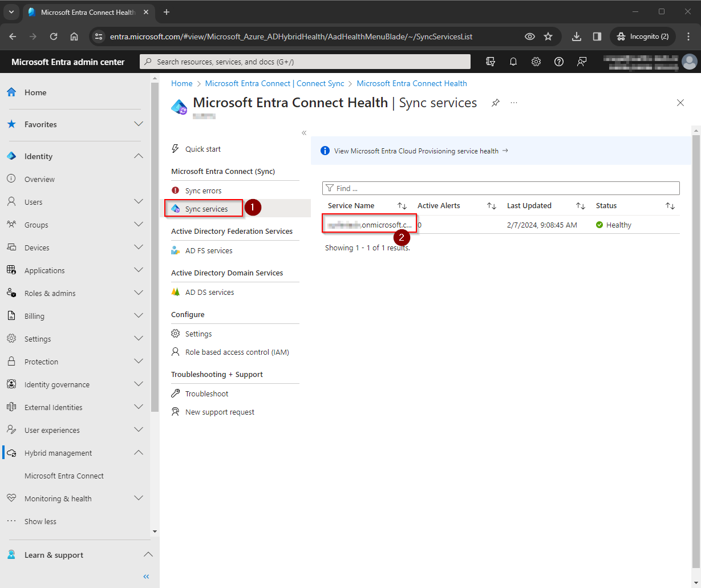Collapse Learn & support section
701x588 pixels.
[x=148, y=554]
